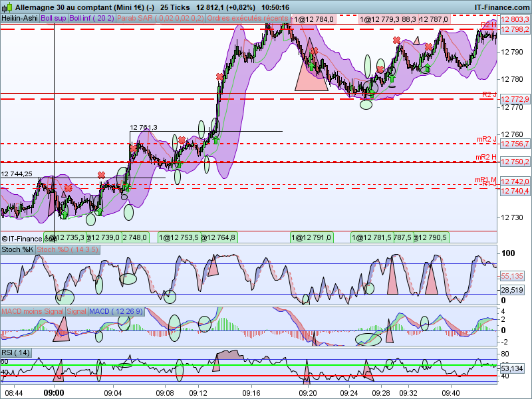Screen dimensions: 532x399
Task: Click the Stoch %K indicator label
Action: (x=18, y=250)
